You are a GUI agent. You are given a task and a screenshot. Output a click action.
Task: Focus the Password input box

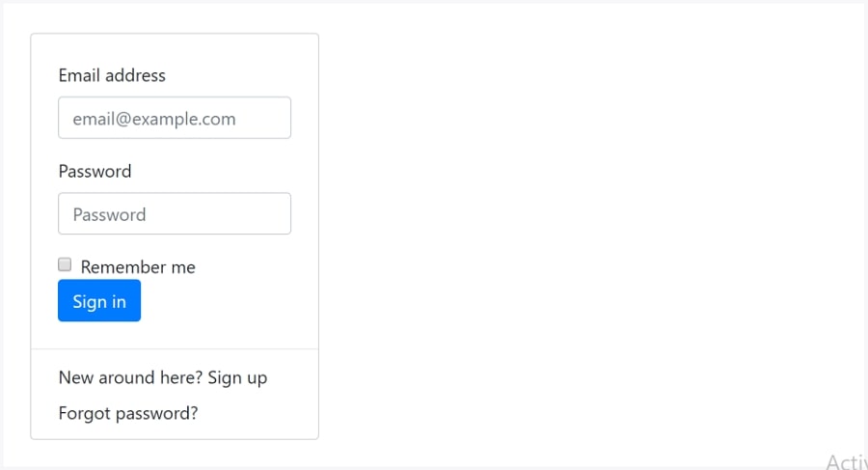pos(175,214)
